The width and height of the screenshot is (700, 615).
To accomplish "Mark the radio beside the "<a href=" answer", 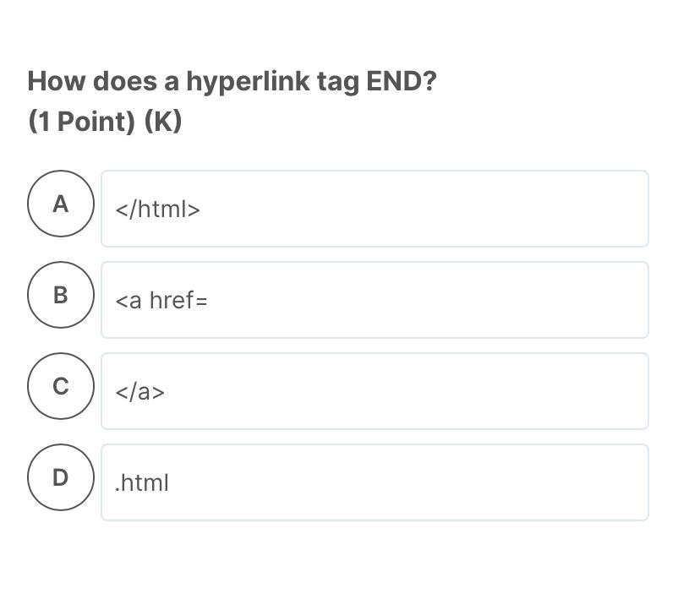I will pyautogui.click(x=60, y=295).
